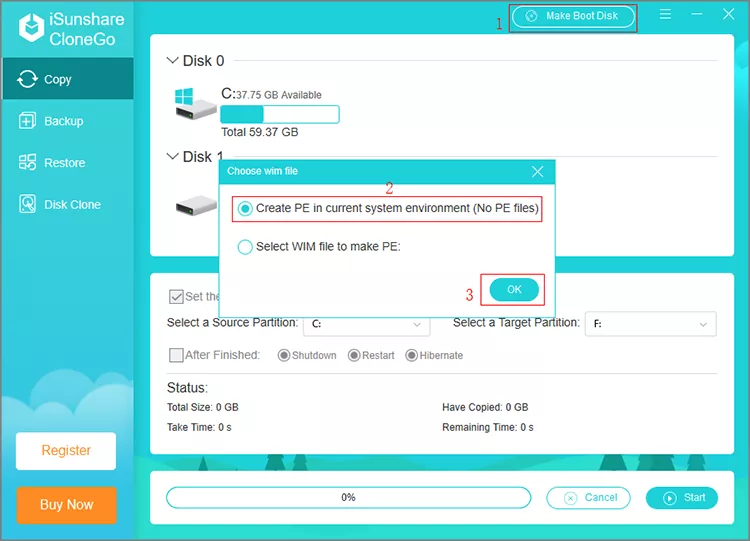Click the Buy Now button
This screenshot has width=750, height=541.
click(66, 505)
